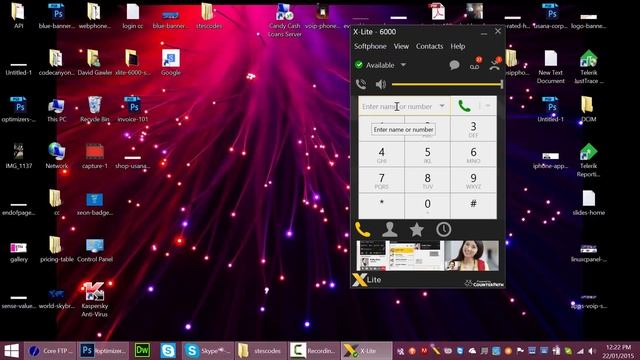Switch to the Favorites tab star icon
This screenshot has height=360, width=640.
pyautogui.click(x=416, y=230)
